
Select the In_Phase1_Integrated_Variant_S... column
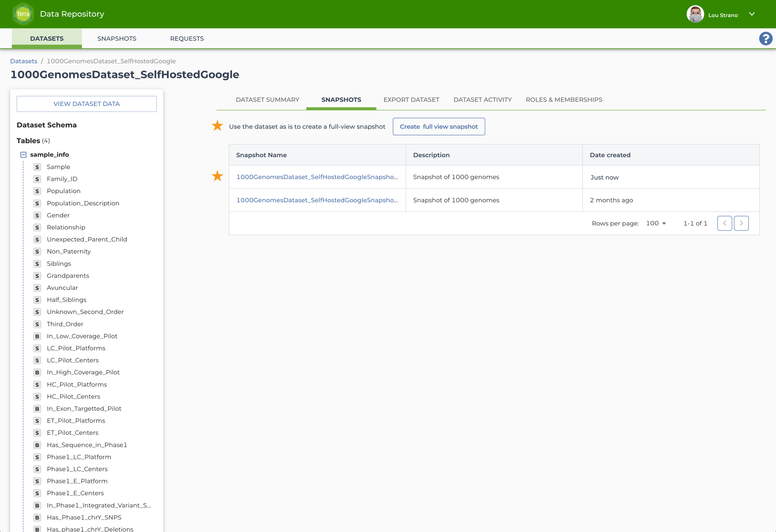coord(99,505)
